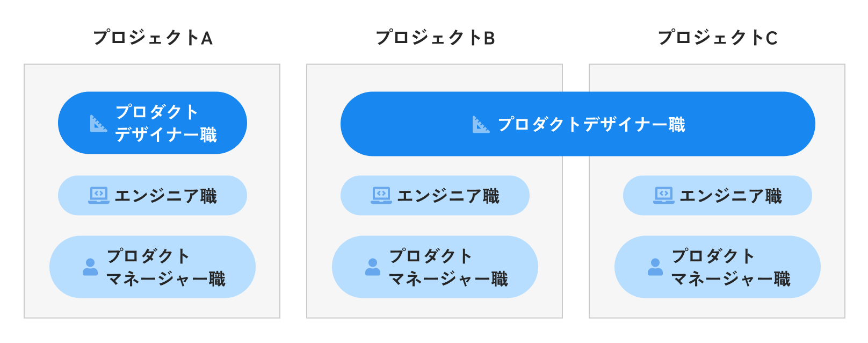The height and width of the screenshot is (343, 868).
Task: Click laptop icon in Project B エンジニア職
Action: coord(381,196)
